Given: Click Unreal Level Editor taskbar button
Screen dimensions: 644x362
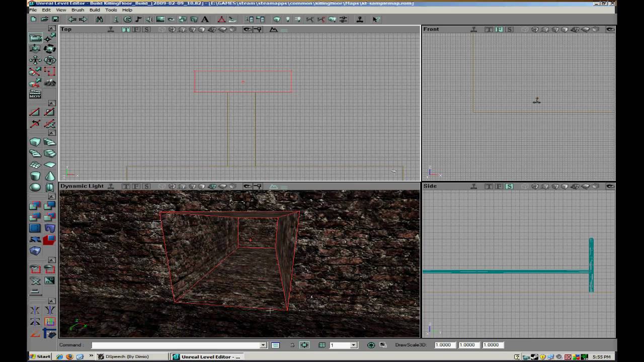Looking at the screenshot, I should [x=207, y=356].
